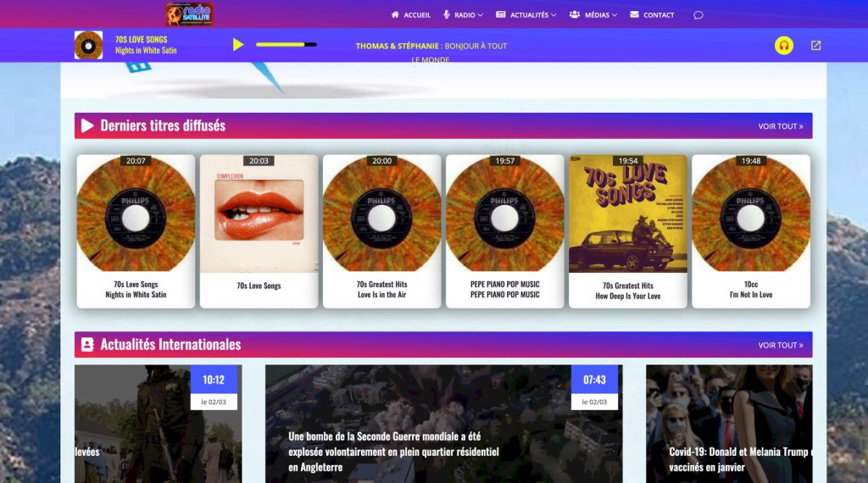Click the yellow headphones icon
This screenshot has height=483, width=868.
(x=784, y=46)
